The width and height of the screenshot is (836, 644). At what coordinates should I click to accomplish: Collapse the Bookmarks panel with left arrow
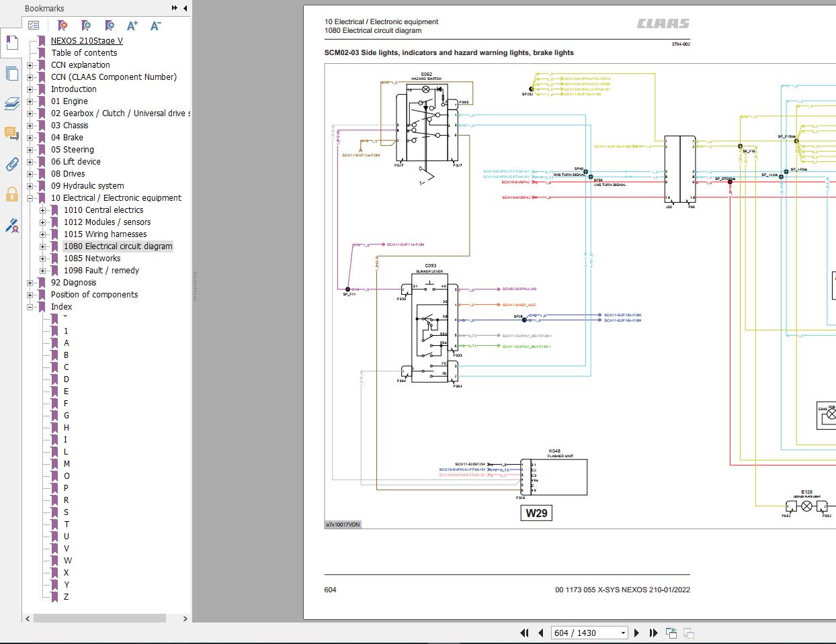185,8
